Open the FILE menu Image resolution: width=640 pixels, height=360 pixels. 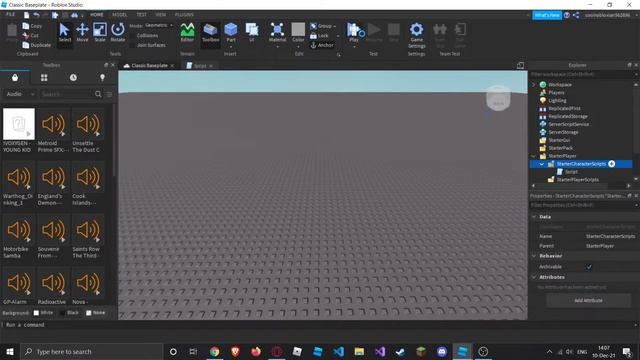click(10, 15)
